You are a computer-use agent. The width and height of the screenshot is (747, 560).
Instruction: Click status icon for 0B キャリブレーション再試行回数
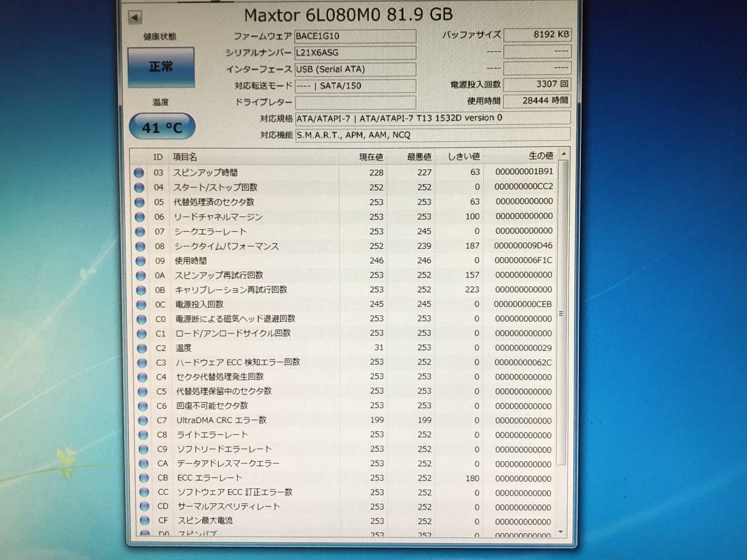141,290
